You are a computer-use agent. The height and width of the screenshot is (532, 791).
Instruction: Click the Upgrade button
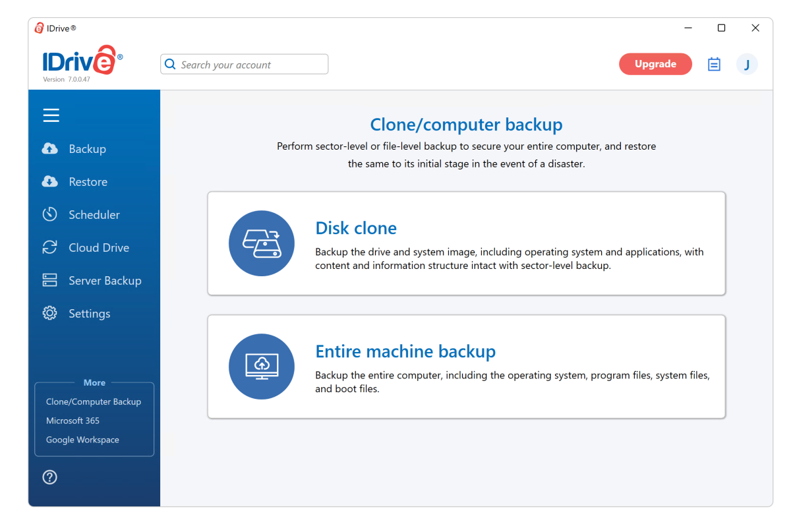655,64
